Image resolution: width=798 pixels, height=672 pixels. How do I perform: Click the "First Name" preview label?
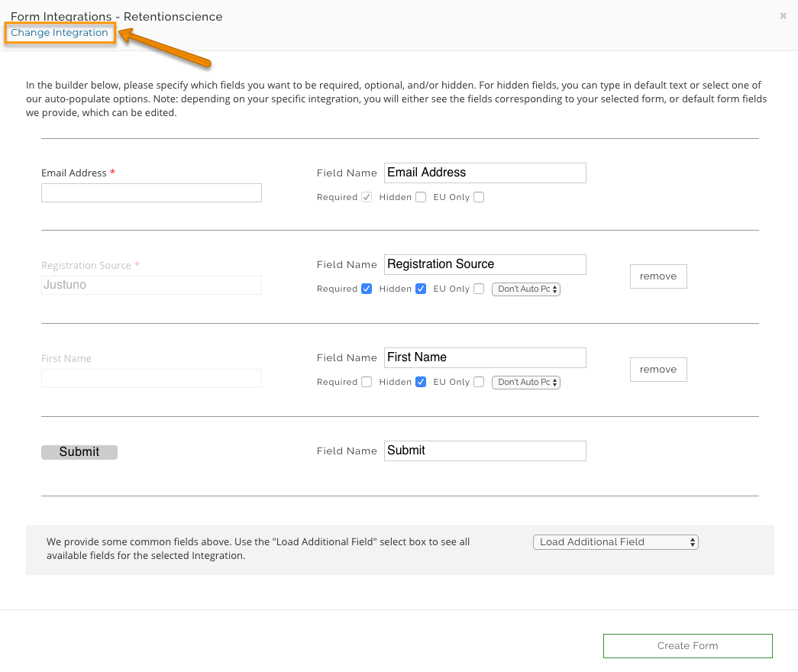pos(66,358)
